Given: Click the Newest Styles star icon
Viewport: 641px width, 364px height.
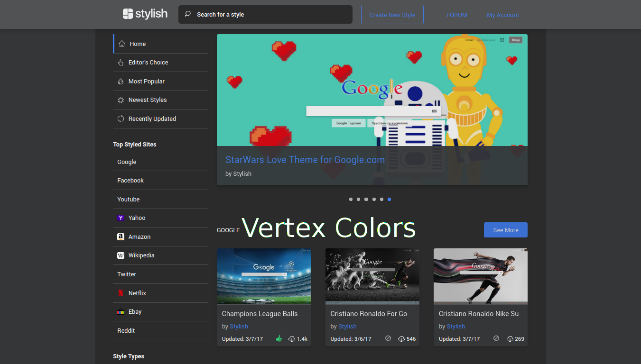Looking at the screenshot, I should pyautogui.click(x=121, y=100).
